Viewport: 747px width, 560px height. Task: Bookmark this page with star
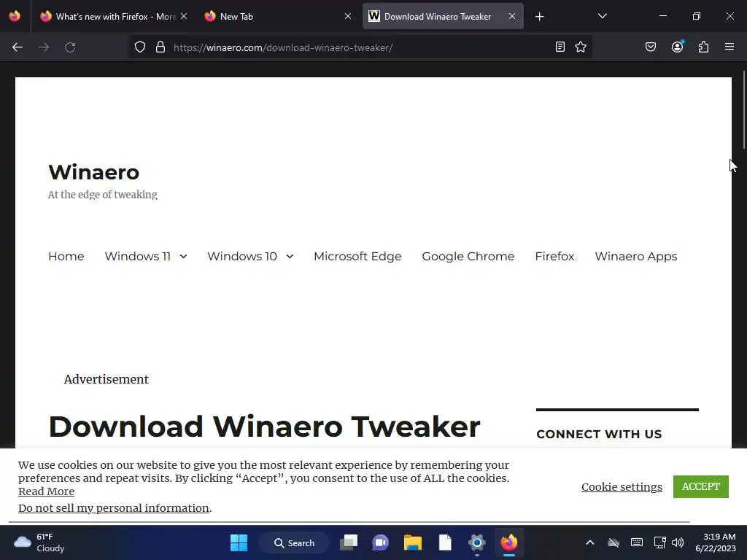(x=581, y=47)
